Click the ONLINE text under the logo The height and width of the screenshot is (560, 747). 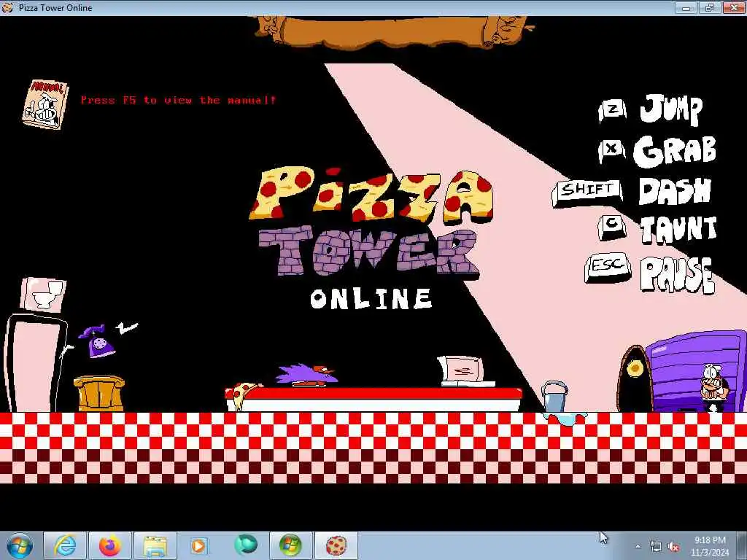click(371, 298)
